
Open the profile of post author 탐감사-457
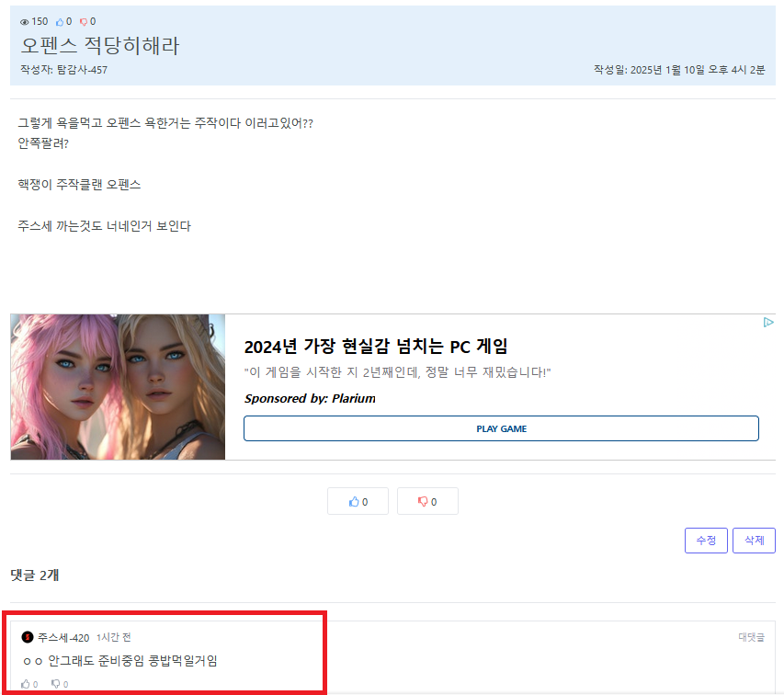(82, 70)
